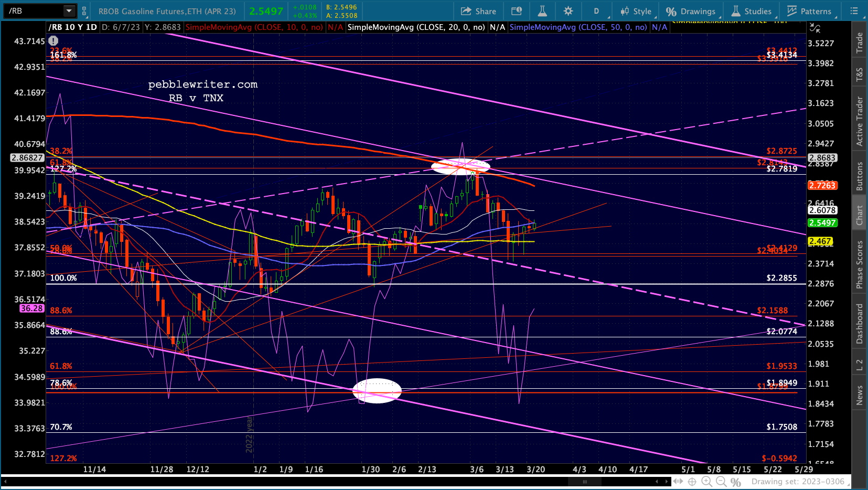Open the Style menu
The height and width of the screenshot is (490, 868).
click(636, 11)
